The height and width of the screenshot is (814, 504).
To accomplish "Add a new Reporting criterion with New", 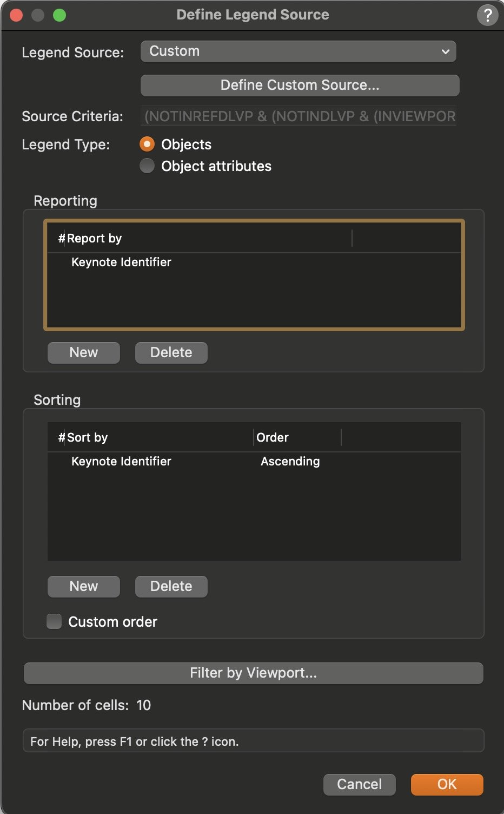I will coord(83,352).
